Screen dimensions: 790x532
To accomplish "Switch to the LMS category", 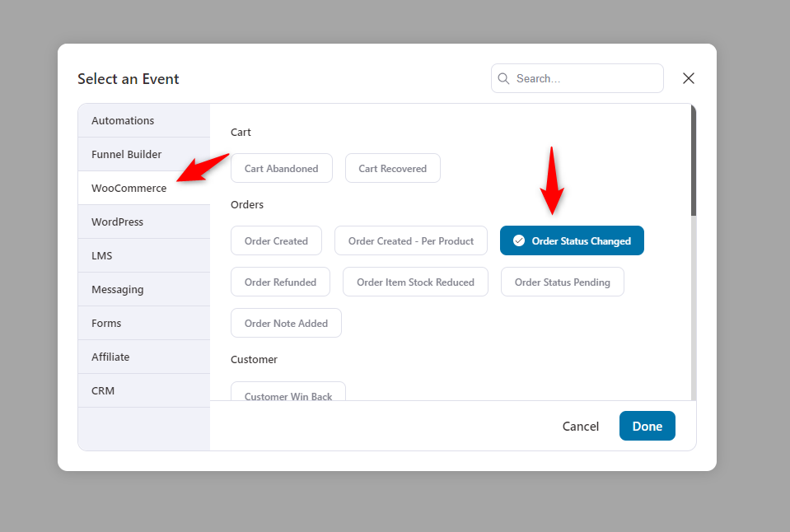I will 144,255.
